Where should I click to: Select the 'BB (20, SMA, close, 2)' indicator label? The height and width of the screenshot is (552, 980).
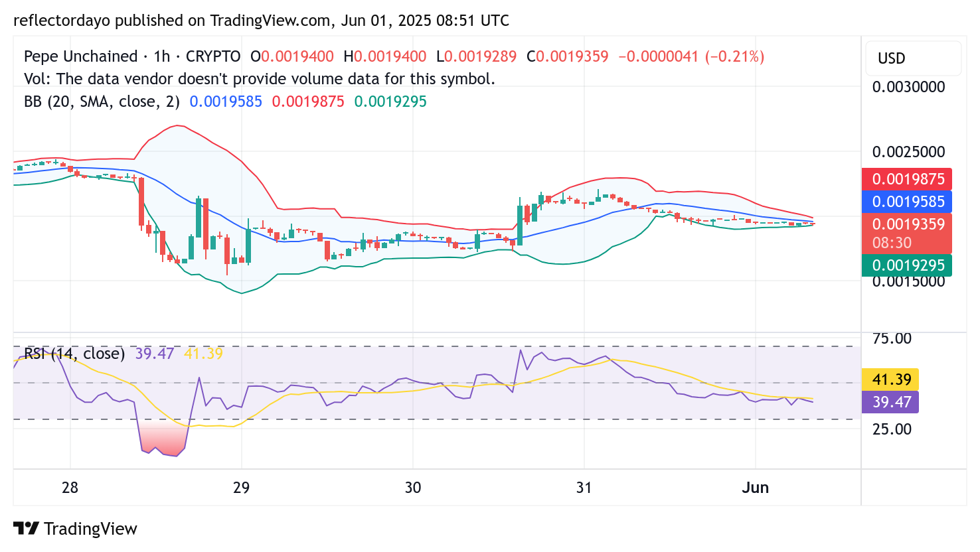(102, 102)
